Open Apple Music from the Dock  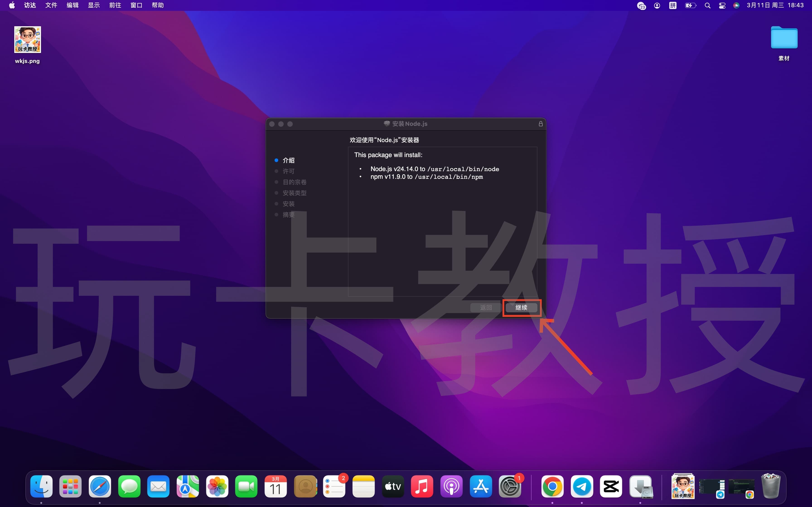(422, 487)
